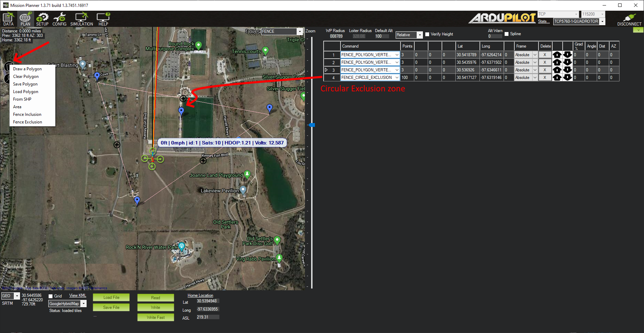Move the FENCE_CIRCLE_EXCLUSION row down
644x333 pixels.
[568, 77]
